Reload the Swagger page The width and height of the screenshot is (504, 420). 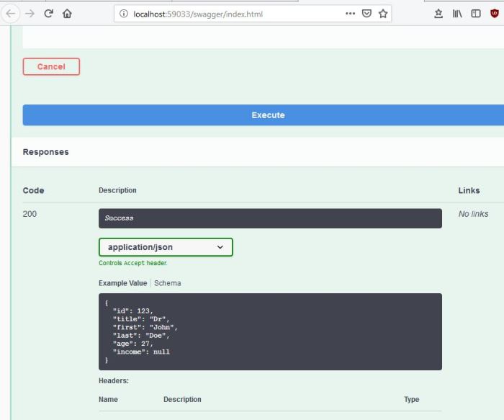tap(49, 14)
